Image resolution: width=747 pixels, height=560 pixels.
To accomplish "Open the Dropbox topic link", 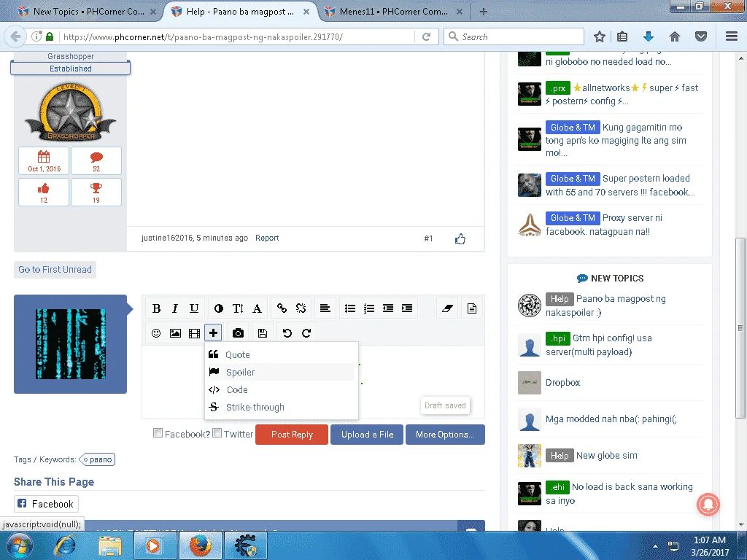I will [562, 382].
